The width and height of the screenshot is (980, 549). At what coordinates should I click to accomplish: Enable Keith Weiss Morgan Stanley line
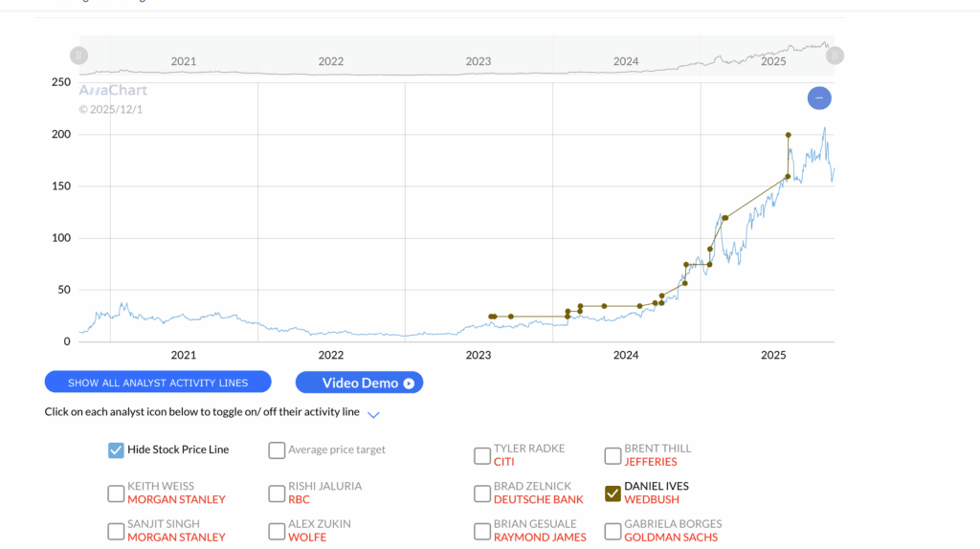(x=116, y=494)
